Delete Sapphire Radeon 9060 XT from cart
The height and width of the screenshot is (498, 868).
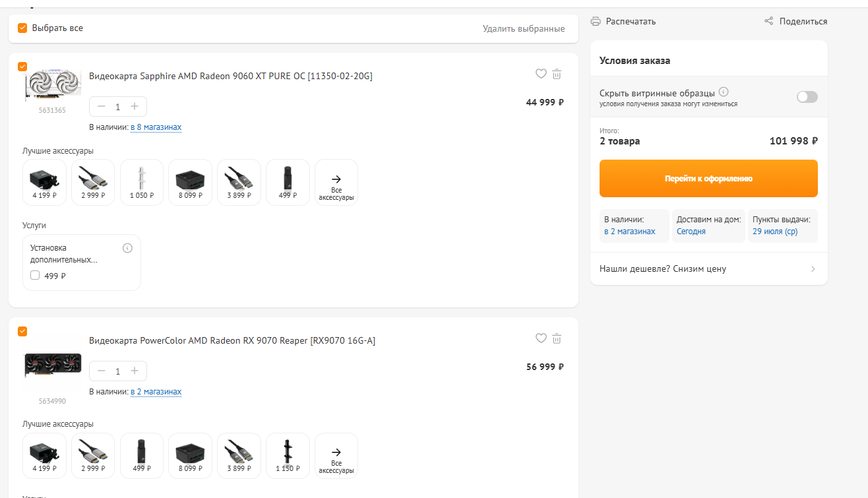click(x=557, y=74)
